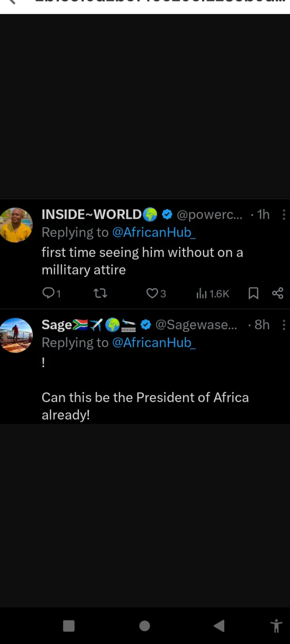
Task: View analytics showing 1.6K views
Action: point(213,293)
